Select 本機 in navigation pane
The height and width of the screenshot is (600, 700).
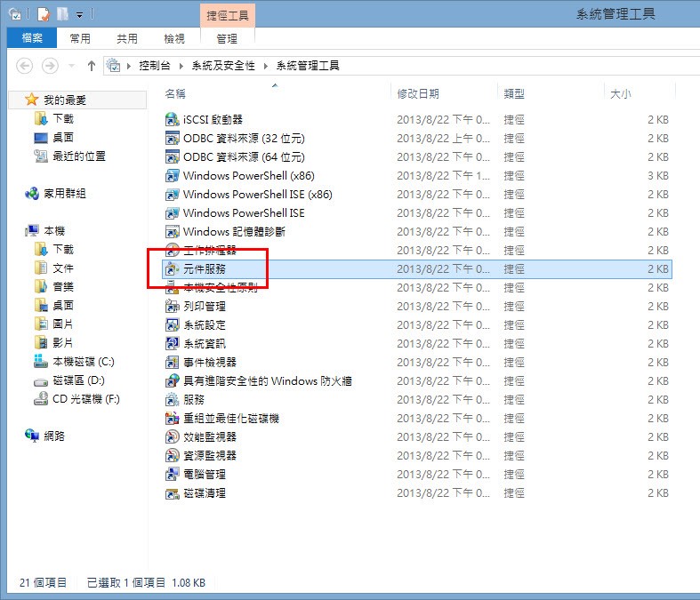(x=54, y=230)
